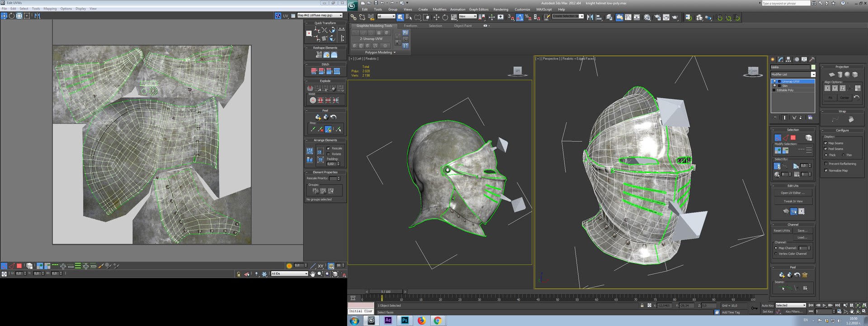
Task: Uncheck the Map Seams display option
Action: pos(826,143)
